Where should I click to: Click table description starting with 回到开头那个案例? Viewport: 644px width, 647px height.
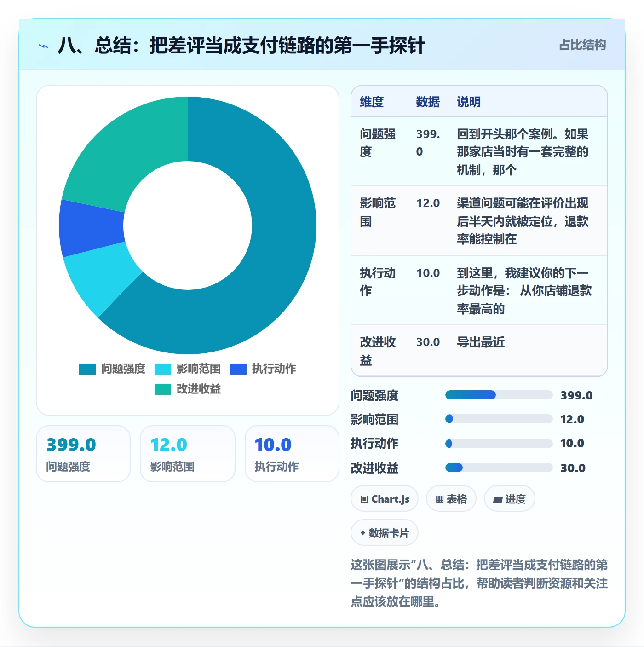523,152
